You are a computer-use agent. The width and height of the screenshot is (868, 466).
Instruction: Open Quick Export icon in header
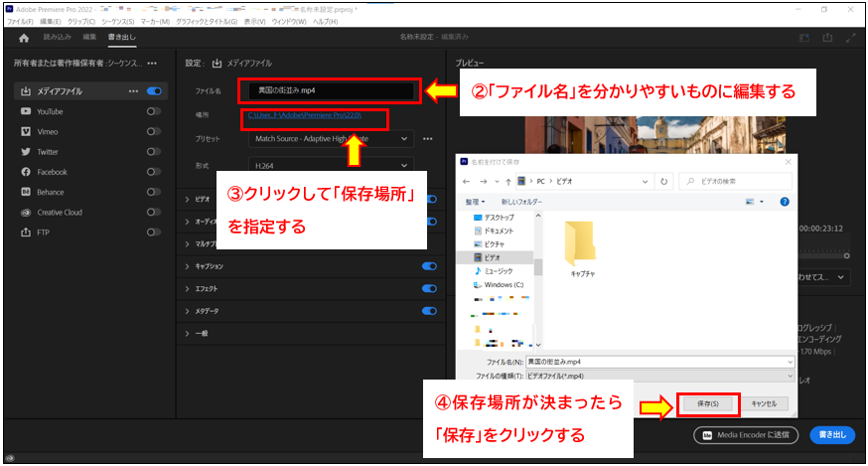coord(827,38)
